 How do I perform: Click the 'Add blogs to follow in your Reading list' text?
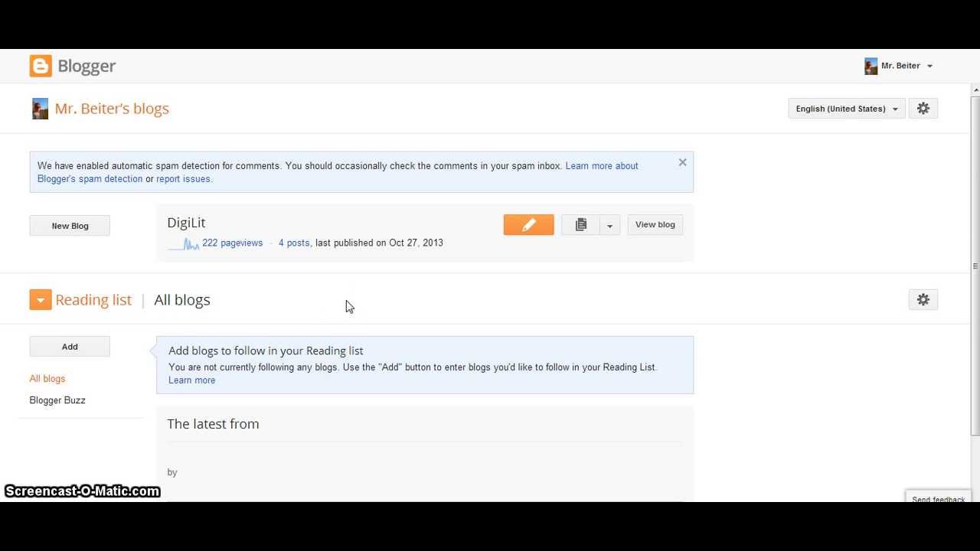point(266,350)
